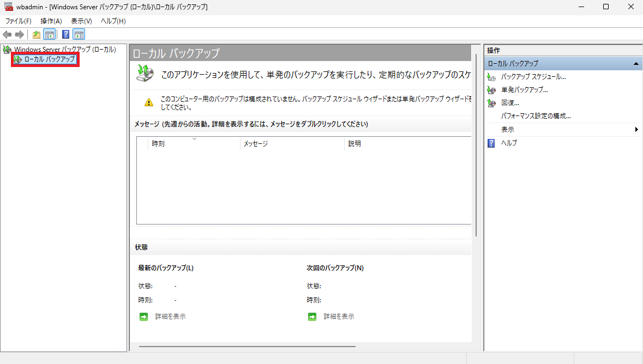Screen dimensions: 643x364
Task: Click the Up one level folder icon
Action: pos(37,35)
